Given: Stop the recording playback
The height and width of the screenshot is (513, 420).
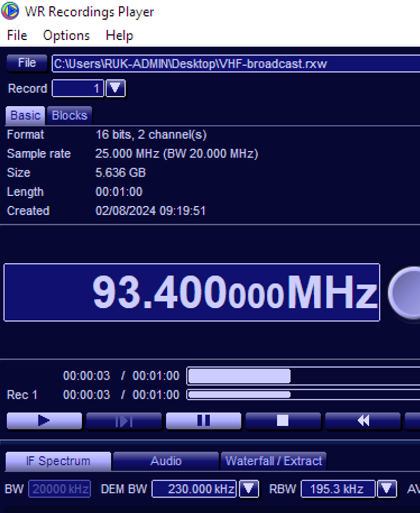Looking at the screenshot, I should tap(283, 421).
